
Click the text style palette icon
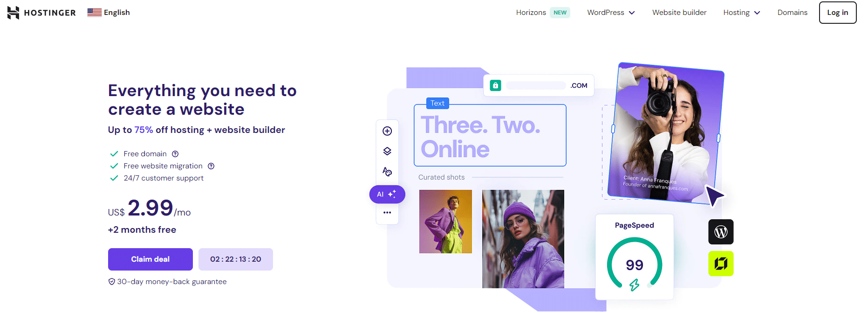tap(387, 172)
